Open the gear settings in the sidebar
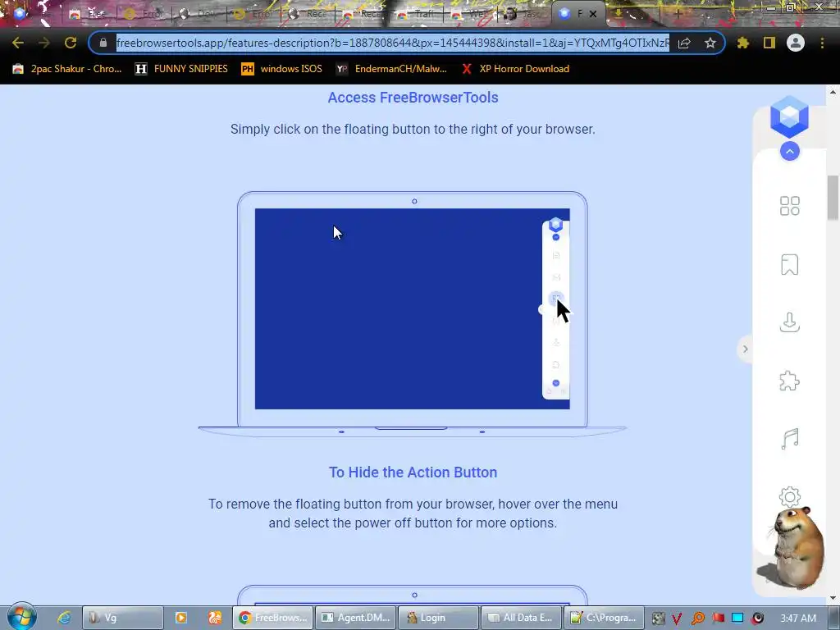Viewport: 840px width, 630px height. pos(790,496)
